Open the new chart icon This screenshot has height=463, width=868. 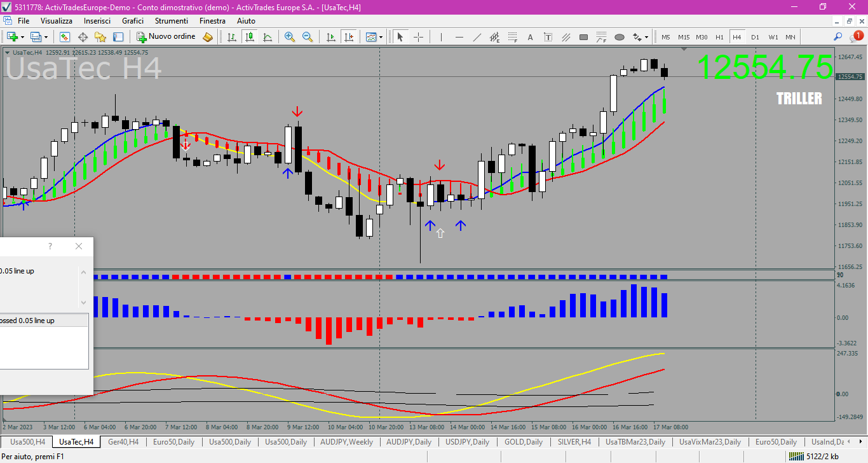[x=11, y=37]
